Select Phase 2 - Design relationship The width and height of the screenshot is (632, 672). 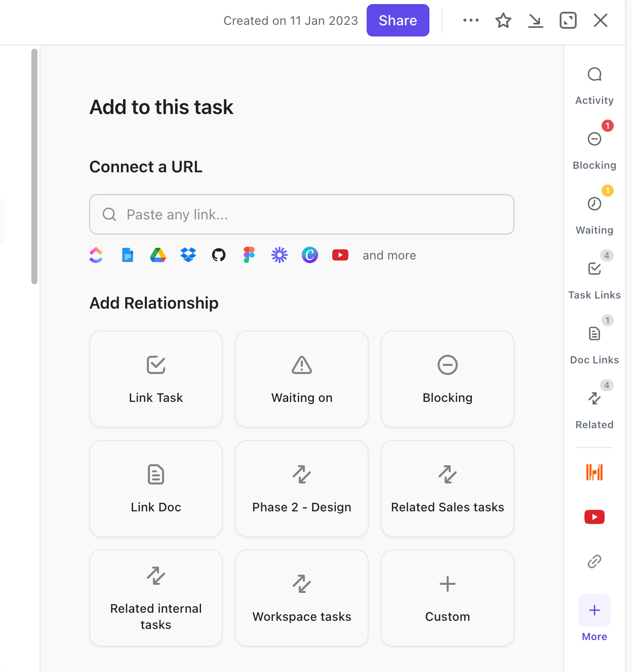pyautogui.click(x=302, y=489)
